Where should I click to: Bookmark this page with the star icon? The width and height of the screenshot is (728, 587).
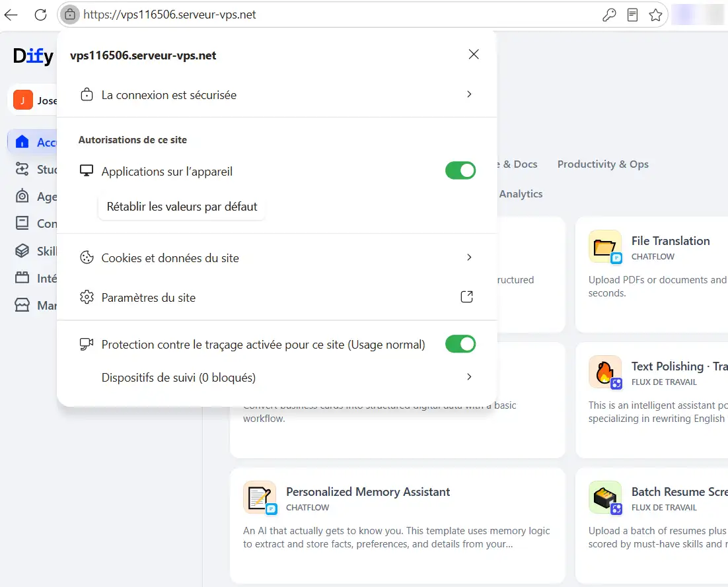[655, 15]
